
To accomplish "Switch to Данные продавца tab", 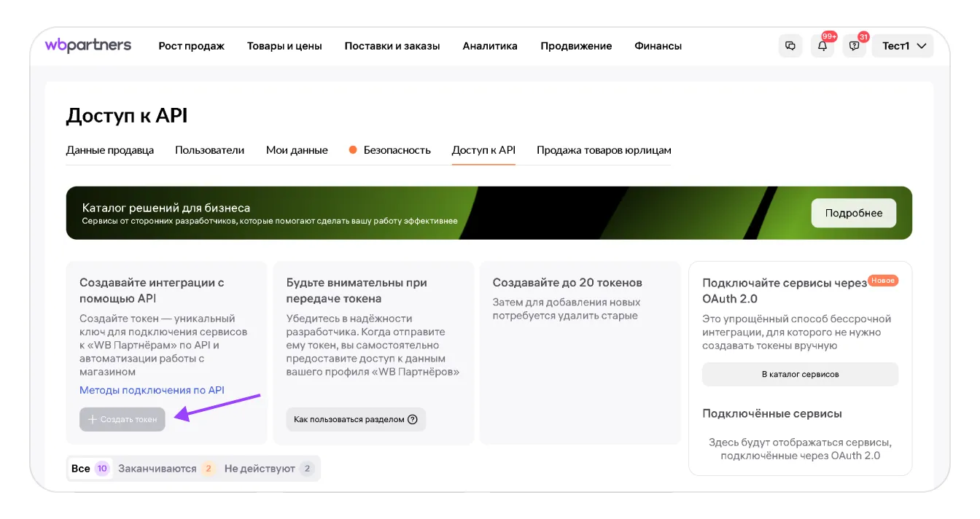I will click(110, 150).
